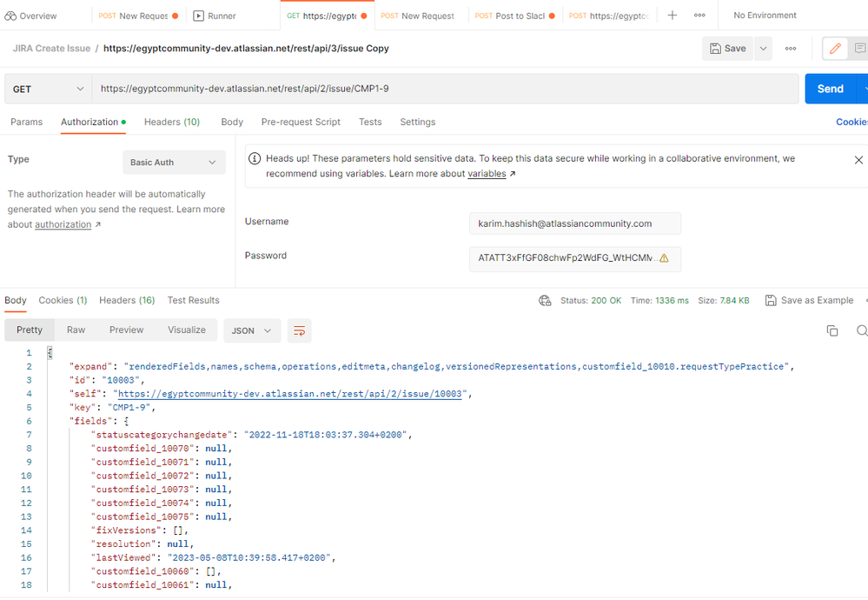Screen dimensions: 868x600
Task: Open the Params tab
Action: 27,122
